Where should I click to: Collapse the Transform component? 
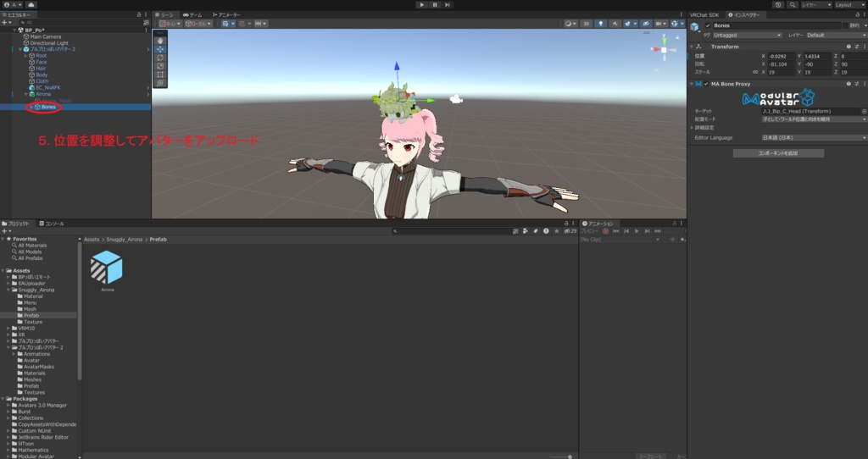[x=692, y=47]
